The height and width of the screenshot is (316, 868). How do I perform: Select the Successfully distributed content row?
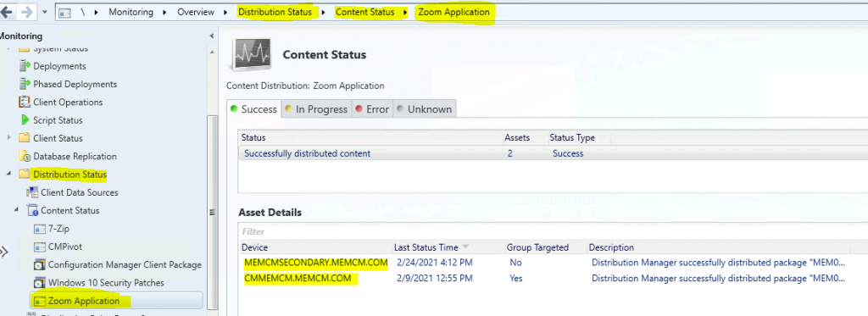(x=554, y=153)
